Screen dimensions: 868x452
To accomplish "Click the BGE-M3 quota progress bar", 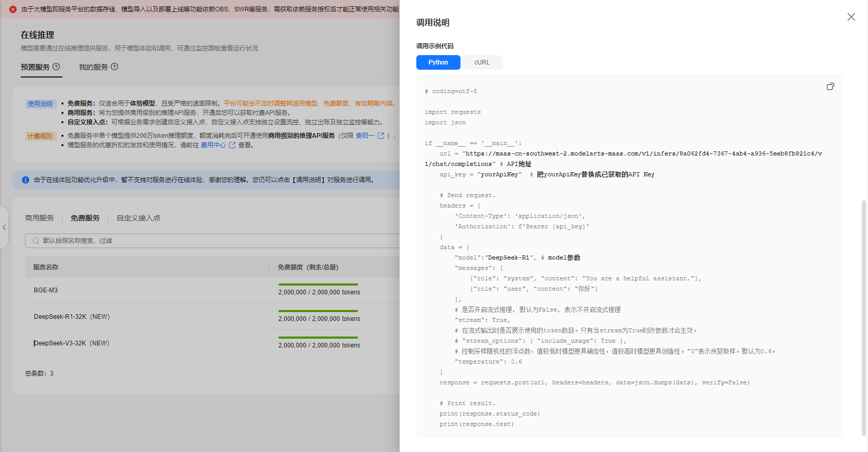I will coord(318,285).
